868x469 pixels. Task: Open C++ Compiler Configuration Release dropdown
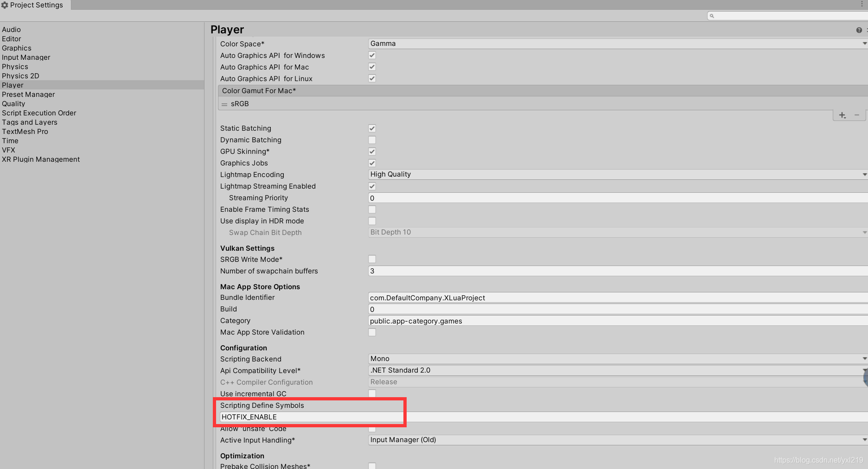click(618, 382)
